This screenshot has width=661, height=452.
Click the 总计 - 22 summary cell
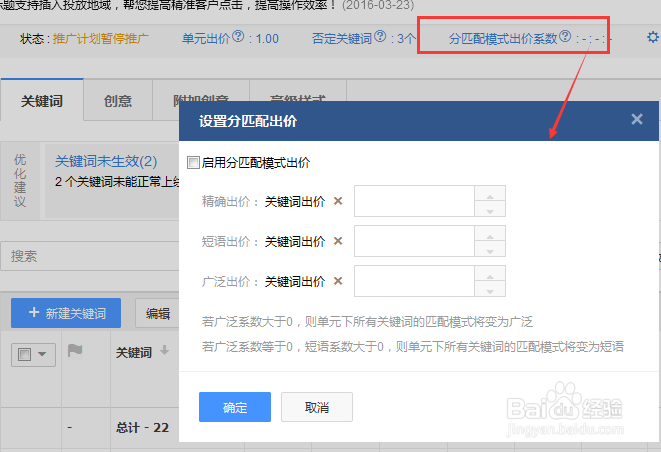click(x=142, y=428)
